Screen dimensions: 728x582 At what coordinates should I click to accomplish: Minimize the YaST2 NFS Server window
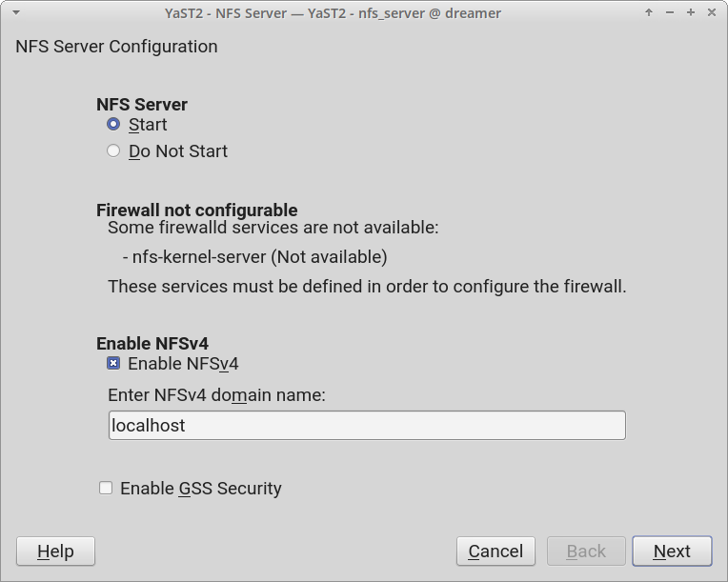click(x=670, y=13)
